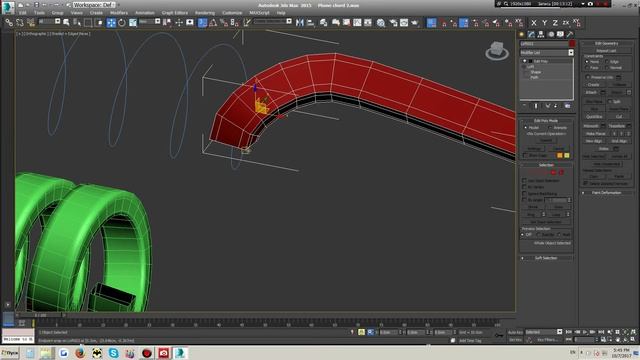Toggle the Window/Crossing selection mode
Screen dimensions: 640x360
[x=99, y=23]
